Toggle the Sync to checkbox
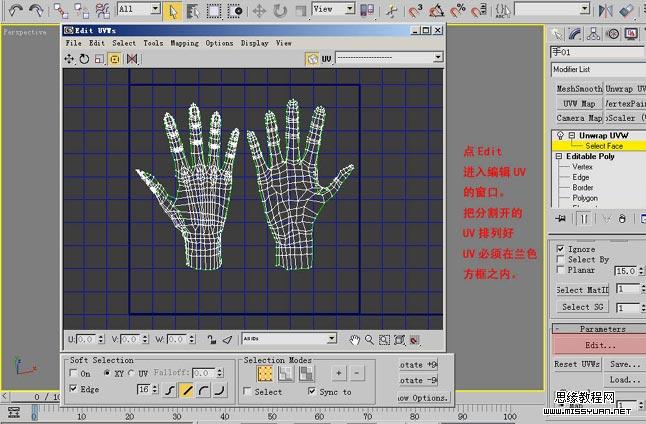 (312, 391)
